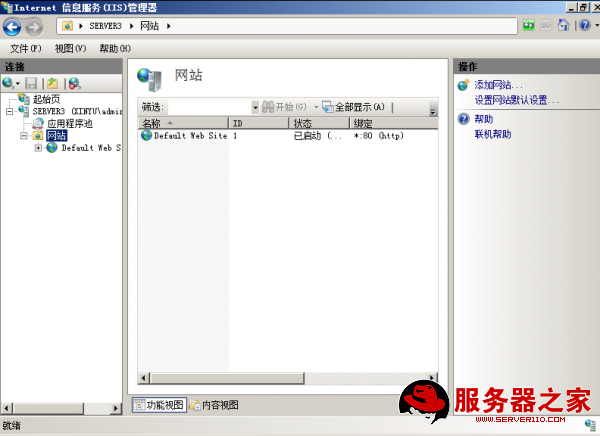Click connections pane scrollbar left arrow
600x436 pixels.
7,408
